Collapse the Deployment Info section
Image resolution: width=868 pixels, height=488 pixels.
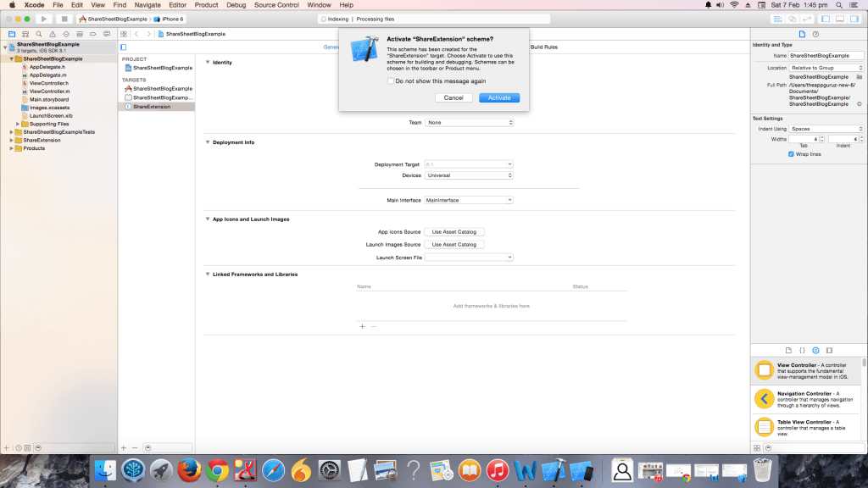(208, 142)
